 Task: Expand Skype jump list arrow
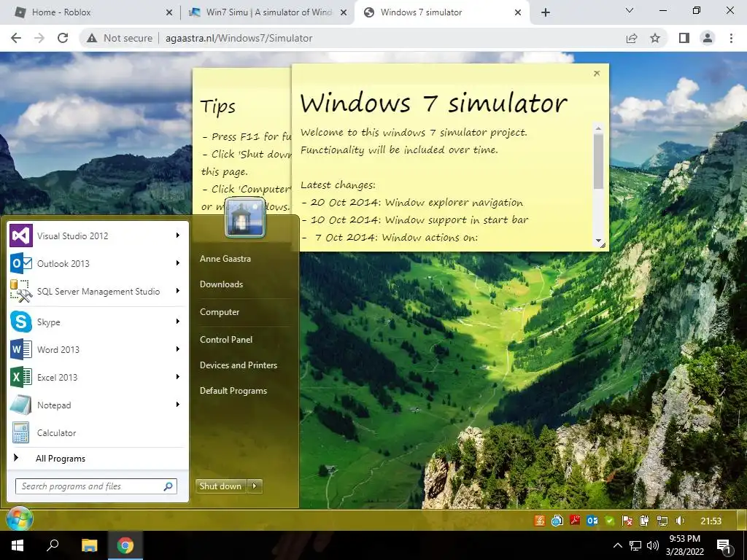coord(178,322)
